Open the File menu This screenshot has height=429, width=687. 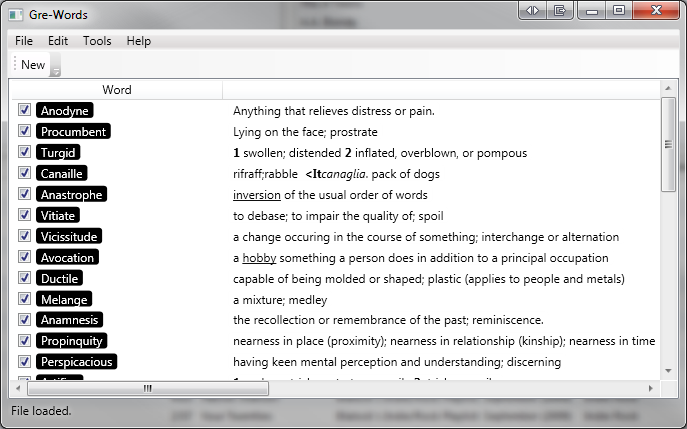coord(24,41)
